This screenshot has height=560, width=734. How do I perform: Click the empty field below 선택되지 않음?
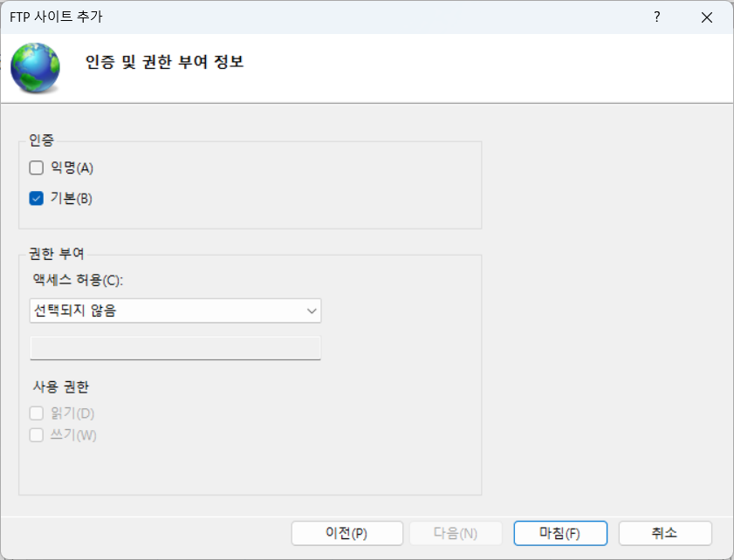click(x=175, y=348)
